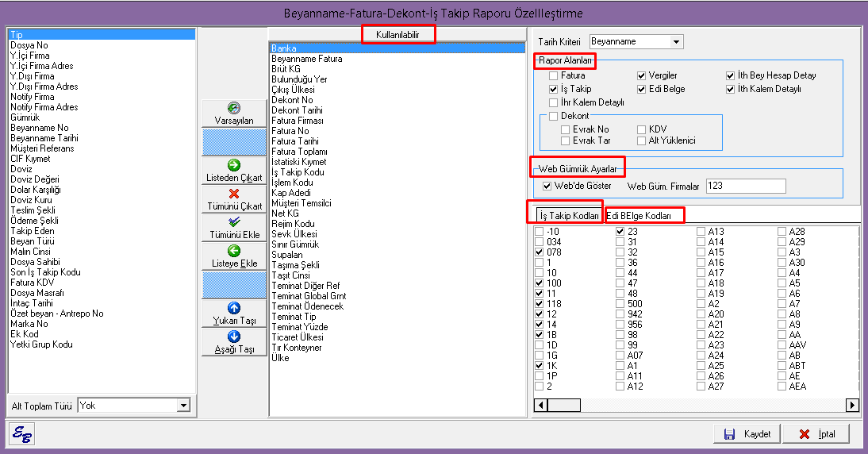
Task: Uncheck code 100 in the list
Action: click(540, 283)
